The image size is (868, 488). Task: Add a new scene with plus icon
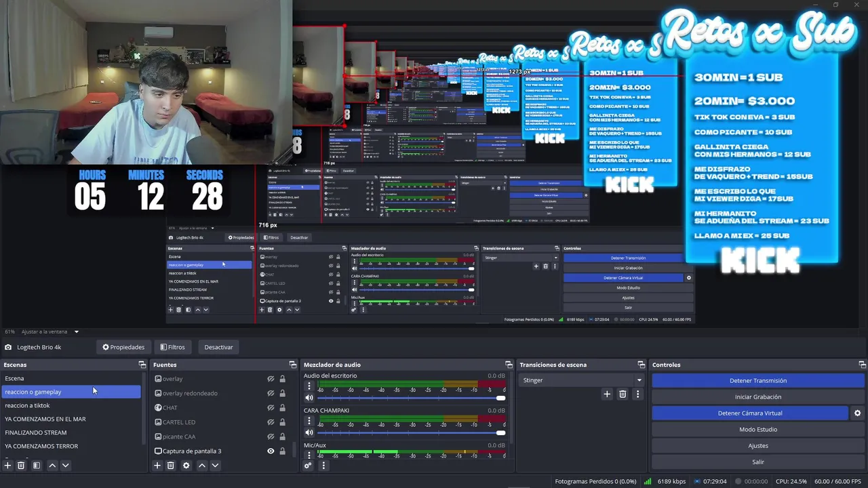(x=7, y=466)
